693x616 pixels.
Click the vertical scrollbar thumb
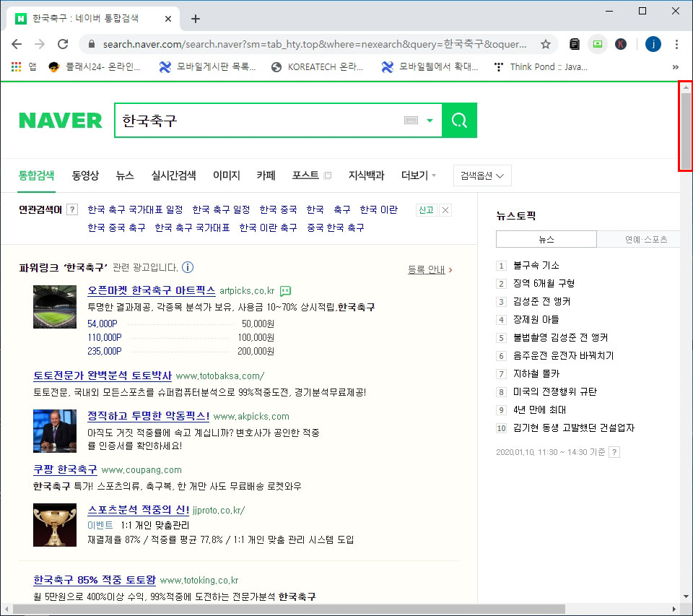(x=686, y=131)
